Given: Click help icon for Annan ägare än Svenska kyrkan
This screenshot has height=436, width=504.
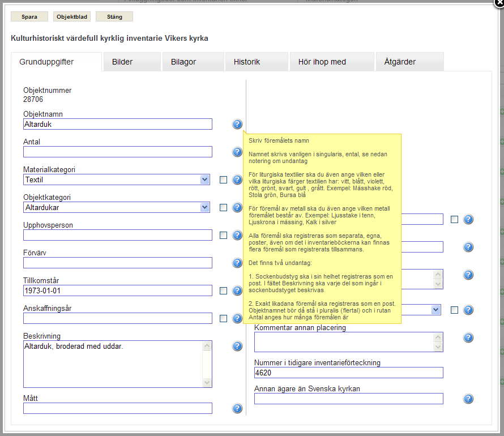Looking at the screenshot, I should tap(468, 399).
